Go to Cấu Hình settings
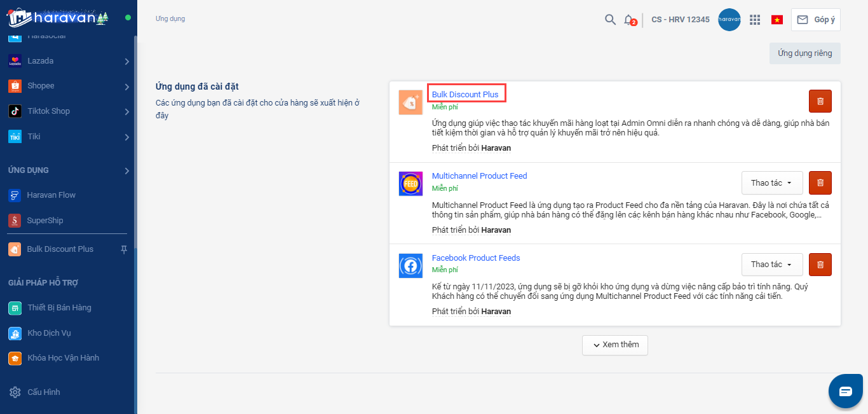Image resolution: width=868 pixels, height=414 pixels. (x=43, y=392)
